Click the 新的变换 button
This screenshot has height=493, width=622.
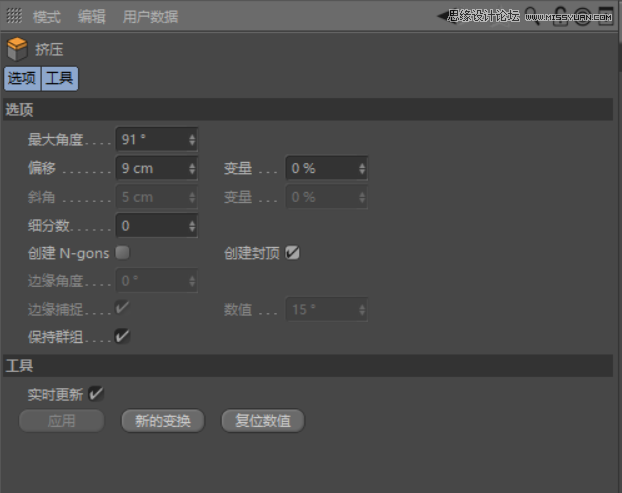(x=163, y=421)
